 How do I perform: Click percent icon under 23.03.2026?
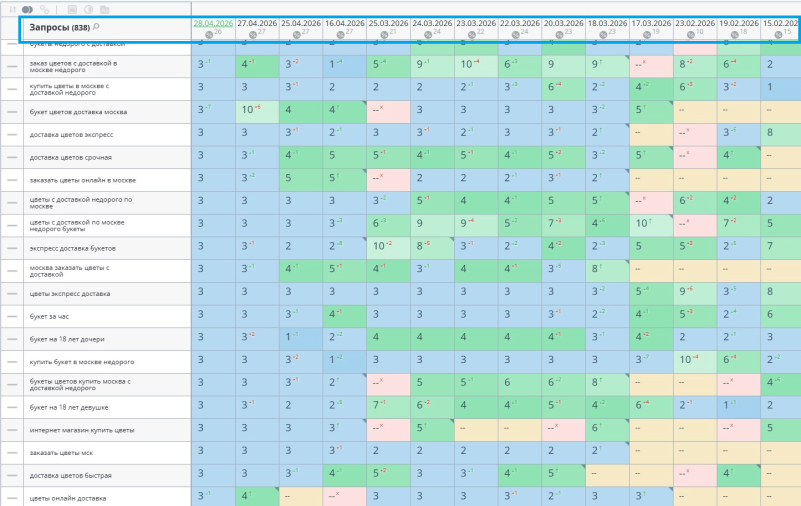(472, 35)
